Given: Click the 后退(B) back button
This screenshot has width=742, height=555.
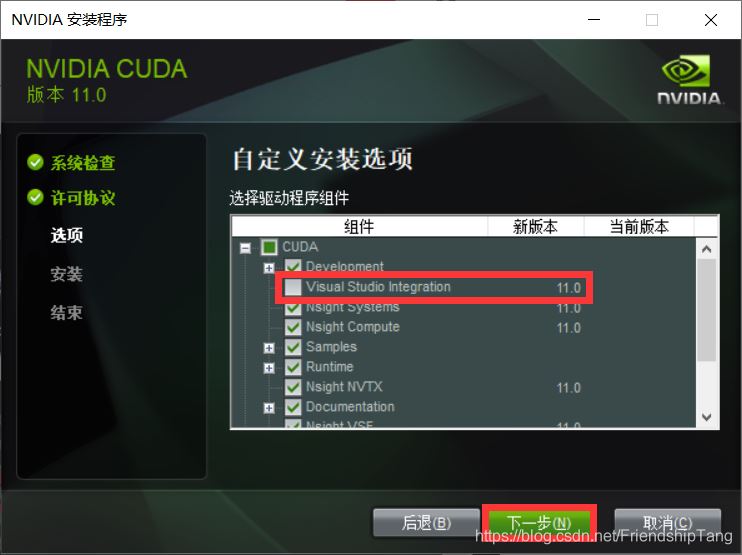Looking at the screenshot, I should 426,523.
